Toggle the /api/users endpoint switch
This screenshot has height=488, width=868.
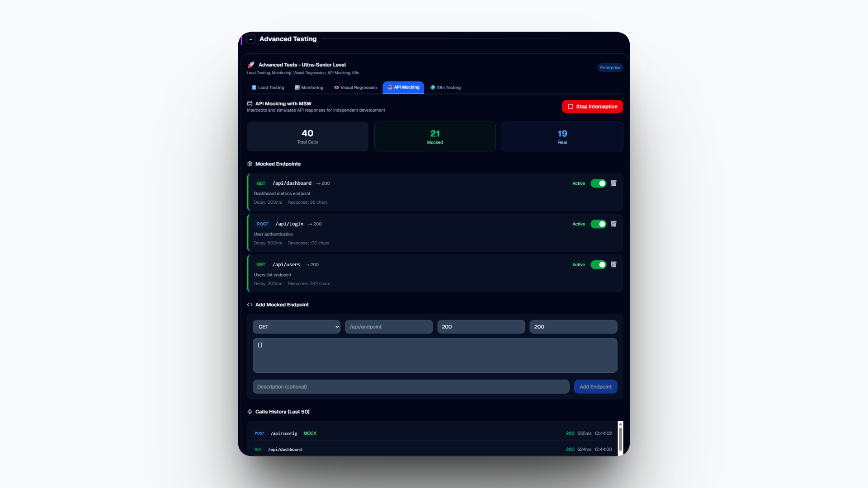pos(598,265)
